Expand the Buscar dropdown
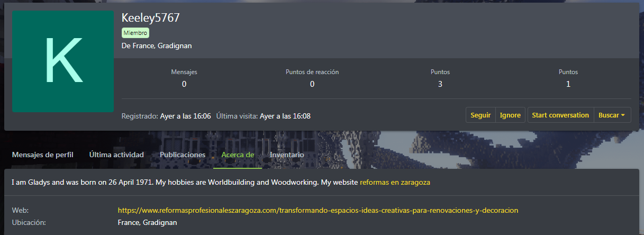The width and height of the screenshot is (644, 235). click(612, 115)
